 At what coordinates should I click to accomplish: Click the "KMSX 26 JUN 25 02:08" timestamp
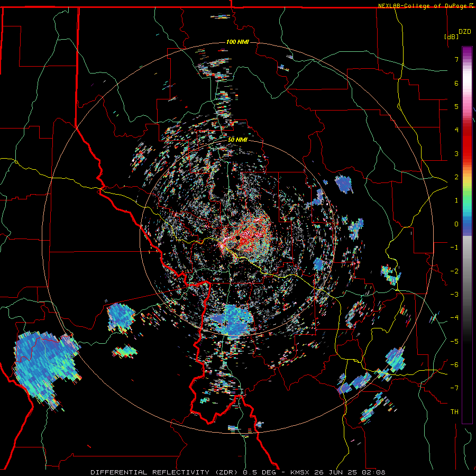click(338, 472)
